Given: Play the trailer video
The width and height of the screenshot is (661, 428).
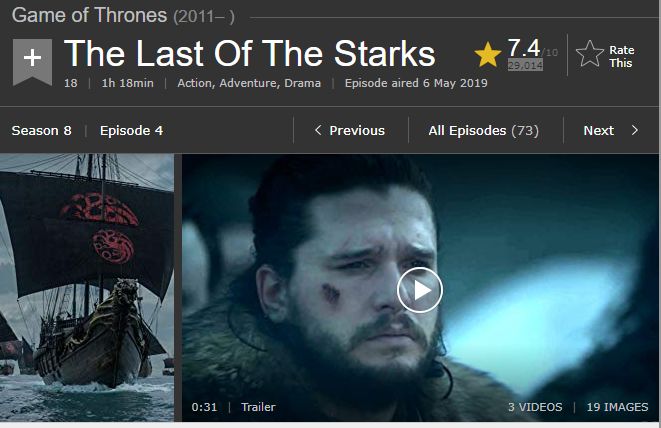Looking at the screenshot, I should pos(419,290).
